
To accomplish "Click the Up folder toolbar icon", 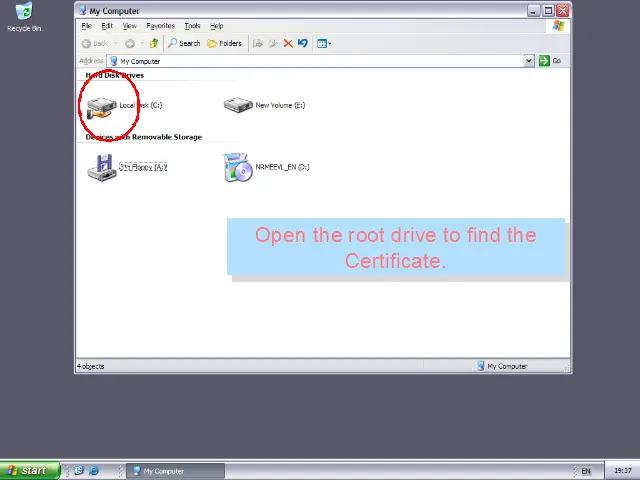I will pos(153,43).
